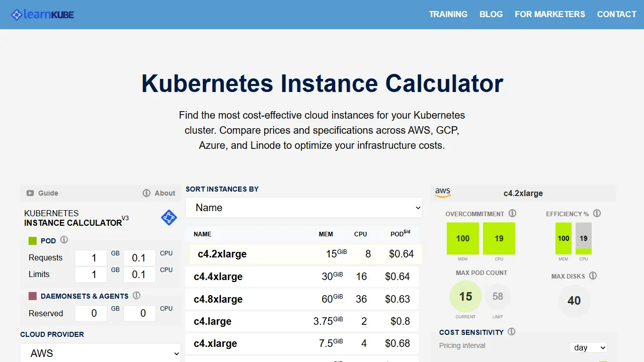Click the info icon next to POD

click(x=64, y=240)
